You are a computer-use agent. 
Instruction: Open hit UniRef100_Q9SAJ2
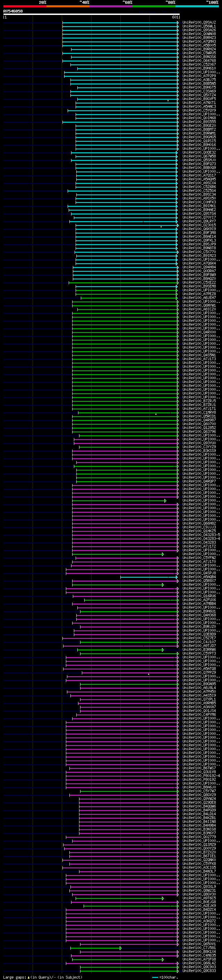coord(199,23)
